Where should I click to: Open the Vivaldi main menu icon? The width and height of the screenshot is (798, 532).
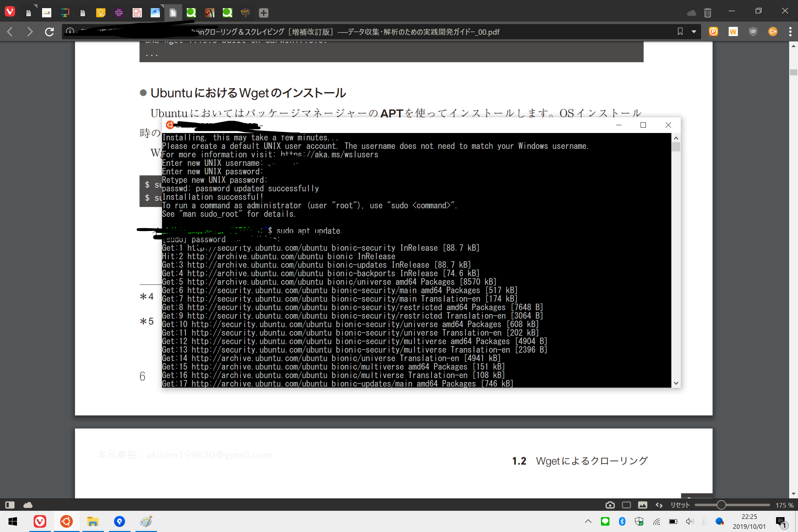10,12
